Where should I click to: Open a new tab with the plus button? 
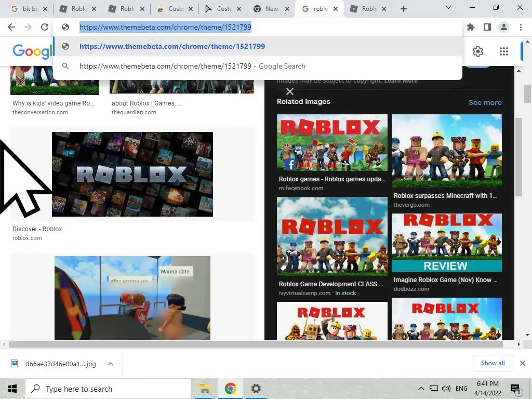403,9
